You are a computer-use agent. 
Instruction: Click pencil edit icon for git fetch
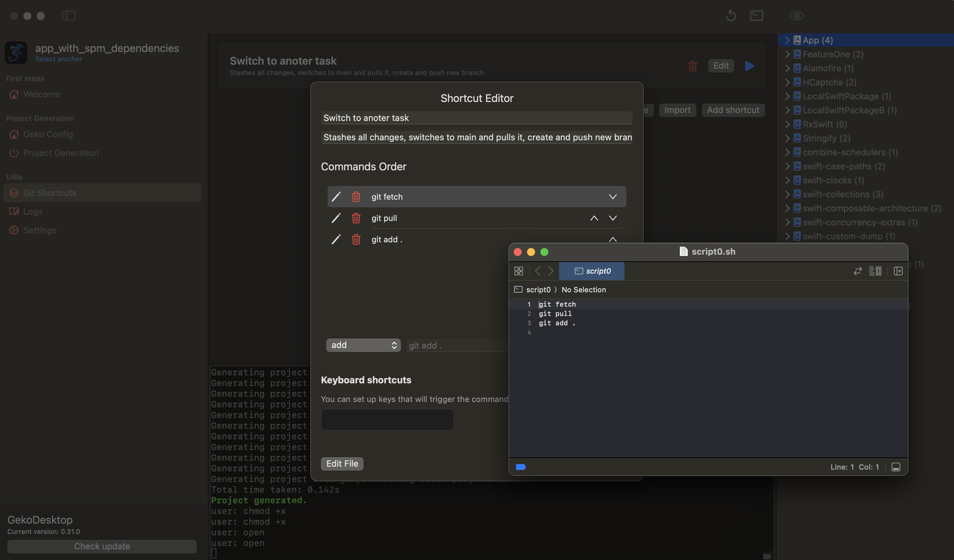(336, 197)
